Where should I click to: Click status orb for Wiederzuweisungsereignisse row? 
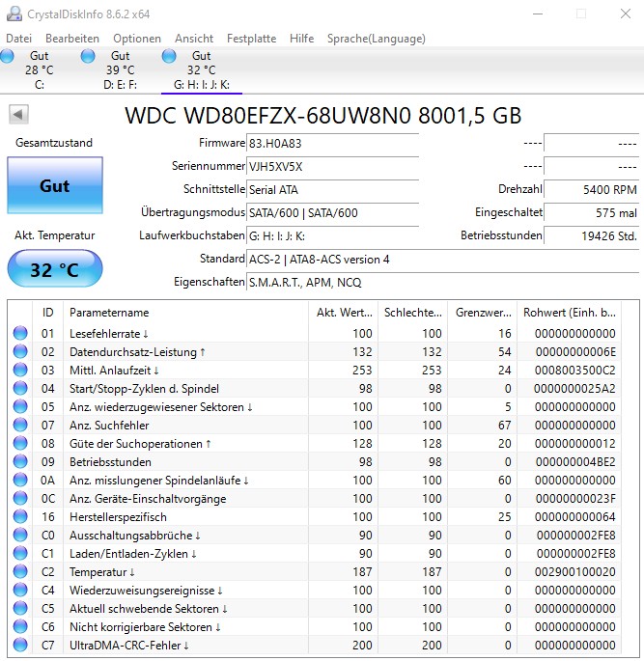(20, 590)
